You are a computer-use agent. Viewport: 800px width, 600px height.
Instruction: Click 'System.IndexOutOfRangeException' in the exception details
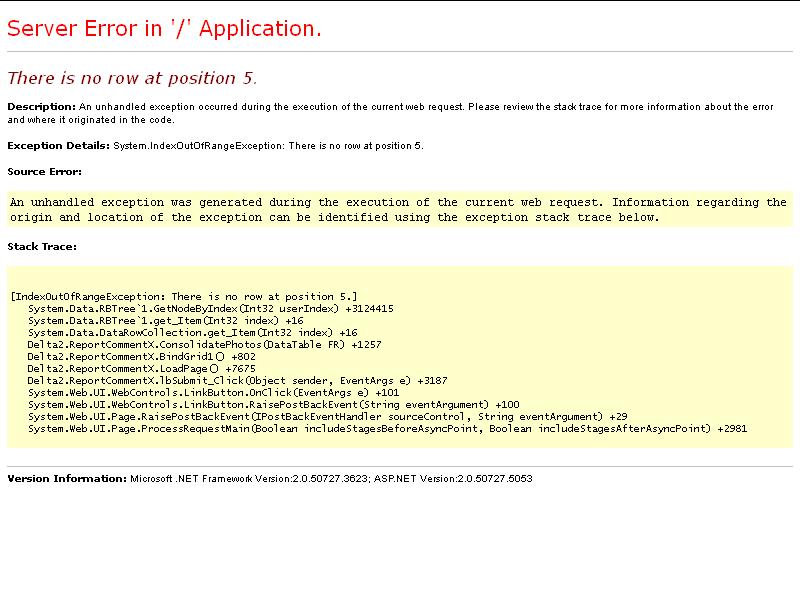198,145
